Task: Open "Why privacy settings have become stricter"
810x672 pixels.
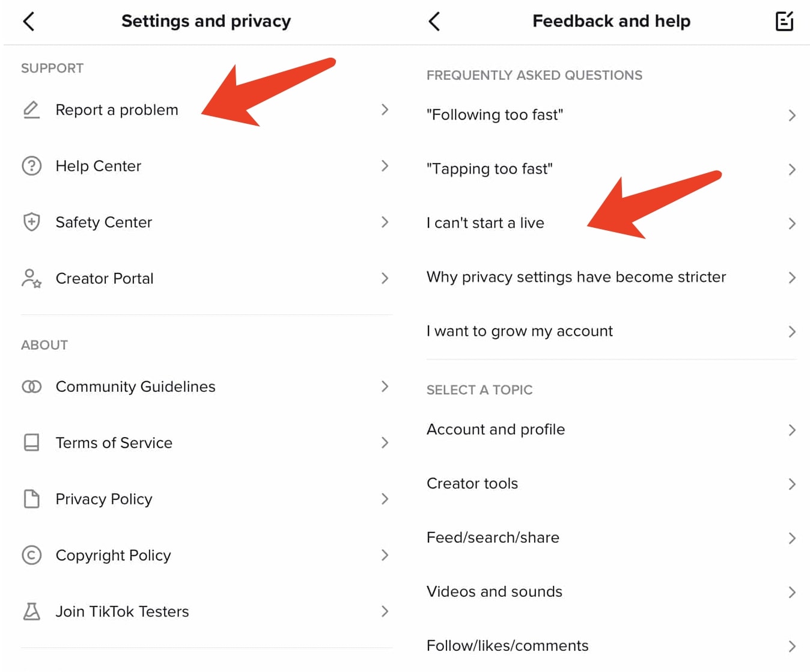Action: (x=576, y=277)
